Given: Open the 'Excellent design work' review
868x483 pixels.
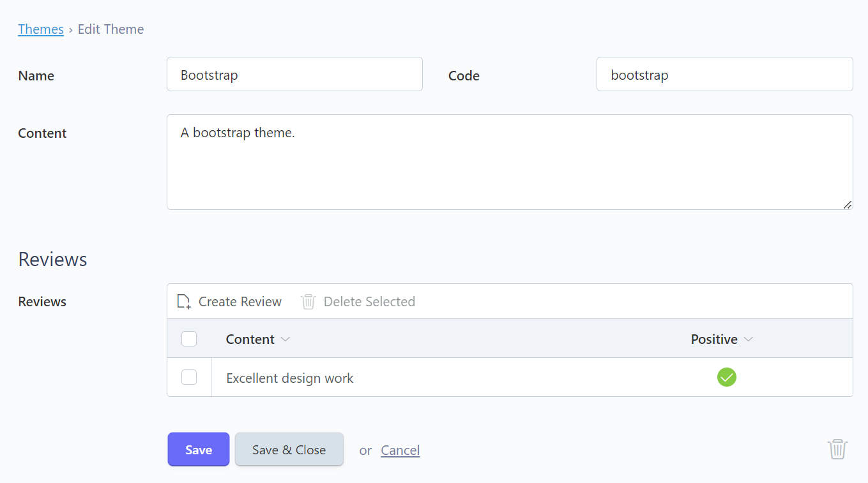Looking at the screenshot, I should (x=290, y=378).
